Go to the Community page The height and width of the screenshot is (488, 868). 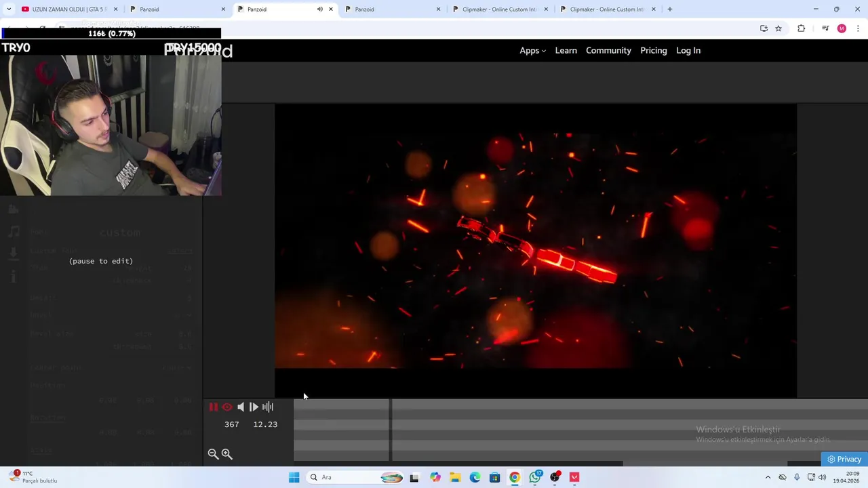coord(608,50)
